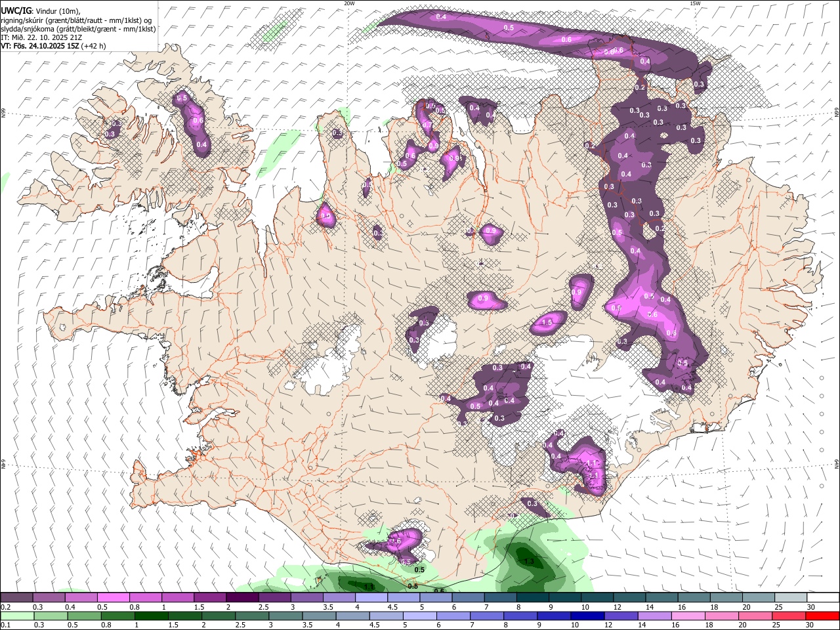
Task: Pick the snow scale swatch between 25 and 30
Action: pos(791,597)
